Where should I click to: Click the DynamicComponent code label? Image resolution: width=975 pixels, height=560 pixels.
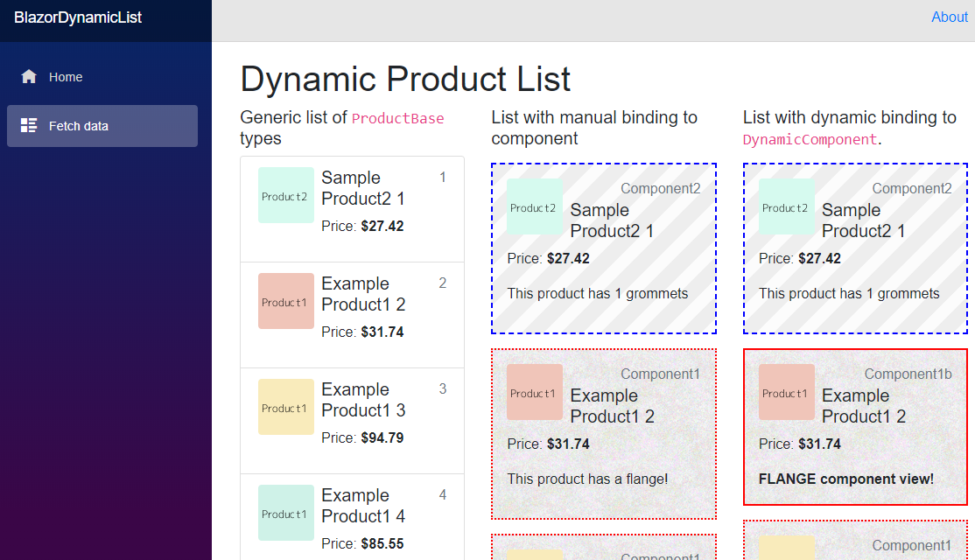point(810,140)
